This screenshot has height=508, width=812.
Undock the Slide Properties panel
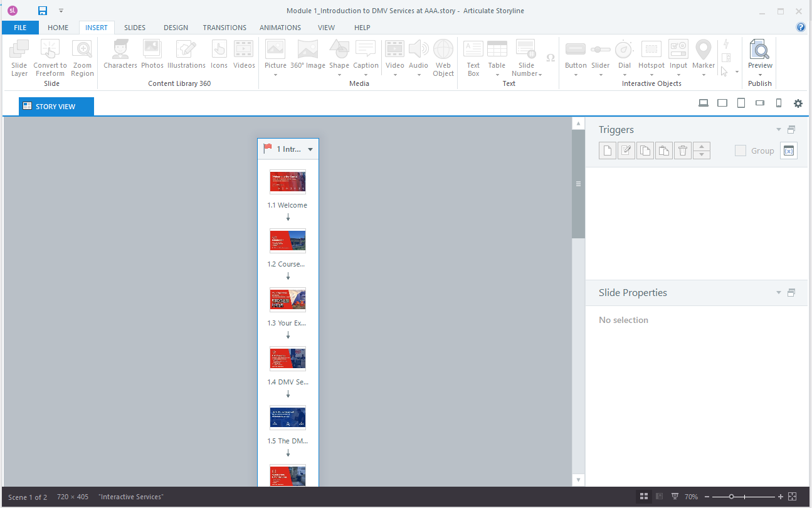[x=791, y=293]
